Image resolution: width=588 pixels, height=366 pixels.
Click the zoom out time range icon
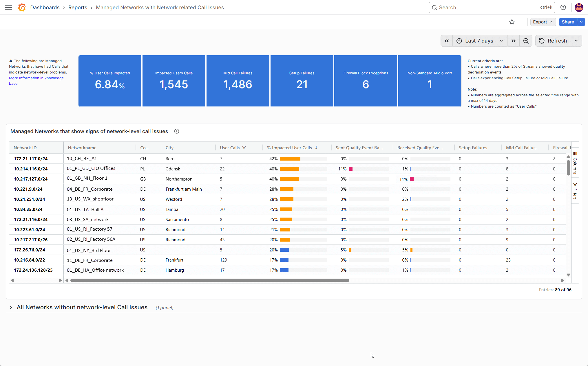click(526, 41)
